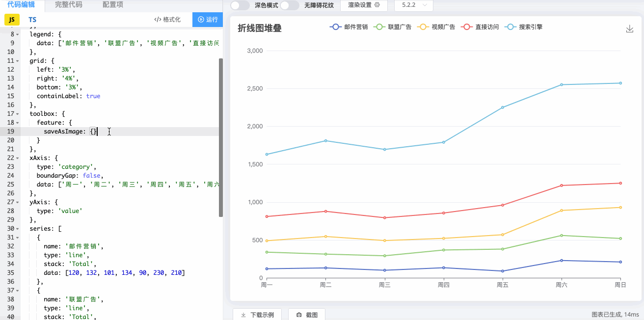The height and width of the screenshot is (320, 644).
Task: Click saveAsImage value on line 19
Action: point(93,131)
